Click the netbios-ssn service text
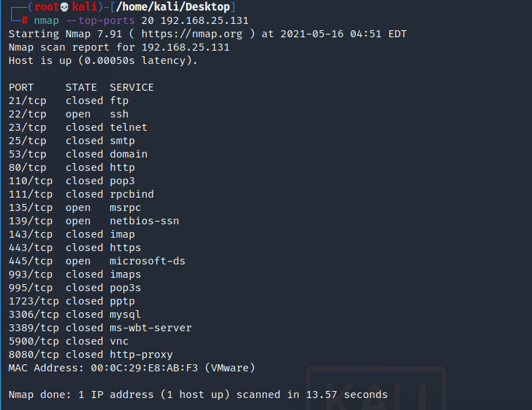 (144, 221)
